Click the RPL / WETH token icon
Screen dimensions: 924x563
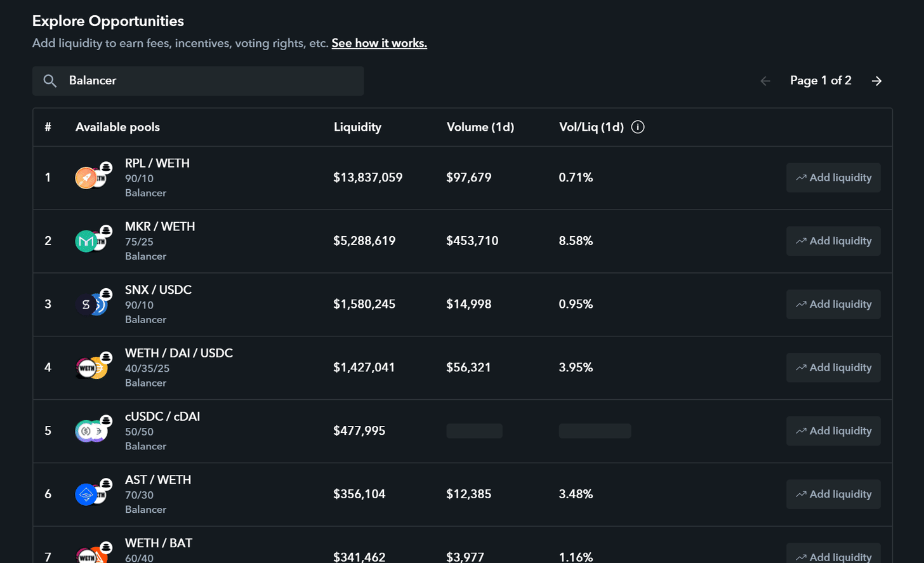pos(91,178)
